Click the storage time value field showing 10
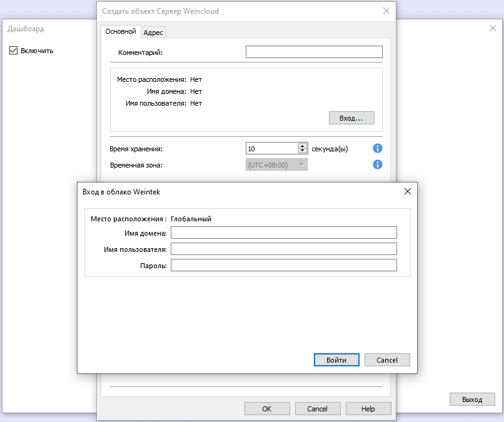Image resolution: width=504 pixels, height=422 pixels. coord(272,149)
